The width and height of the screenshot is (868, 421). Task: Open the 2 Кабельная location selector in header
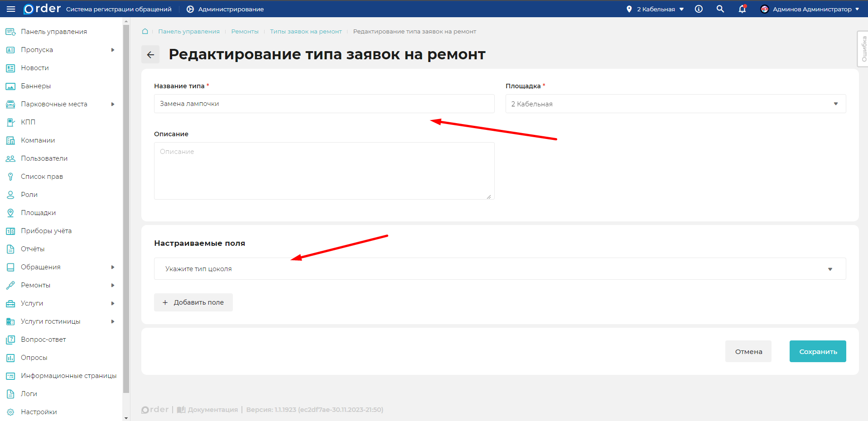(655, 9)
